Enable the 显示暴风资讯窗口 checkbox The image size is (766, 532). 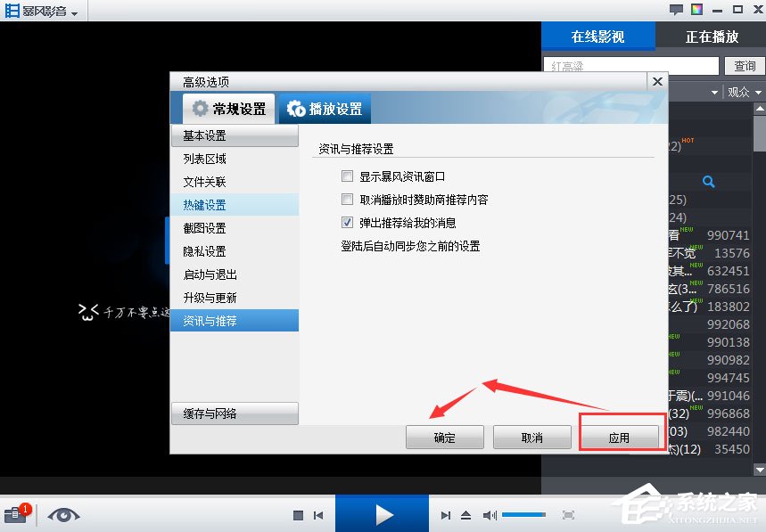348,176
